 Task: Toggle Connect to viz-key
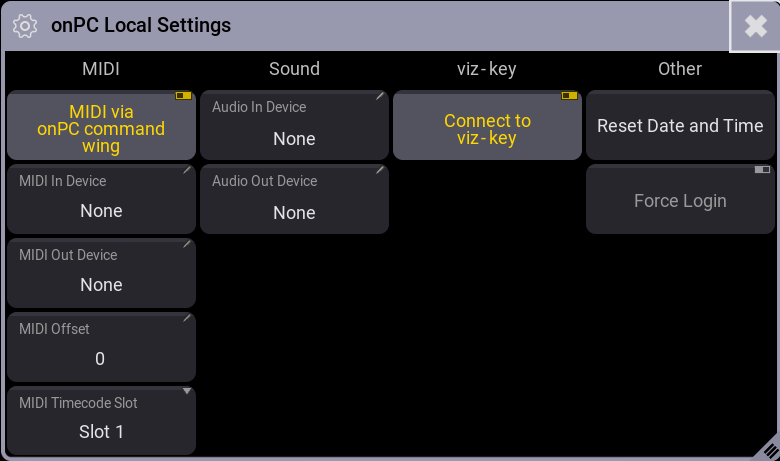[x=487, y=125]
